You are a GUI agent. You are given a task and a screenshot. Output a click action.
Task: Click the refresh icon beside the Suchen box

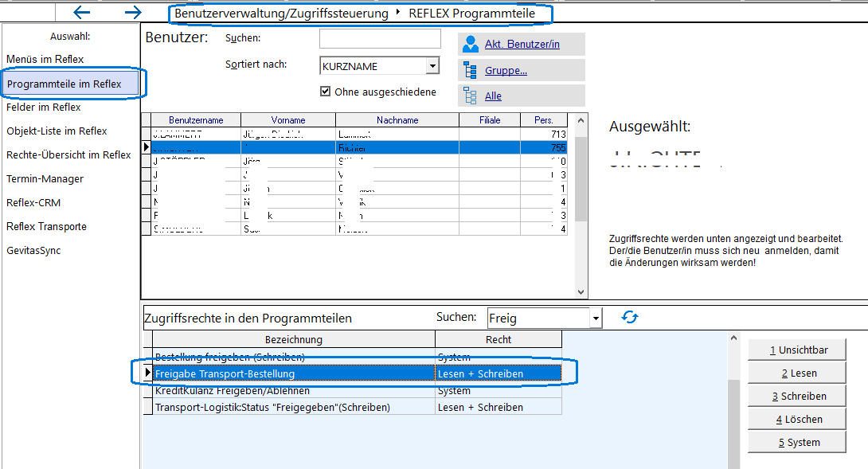629,317
